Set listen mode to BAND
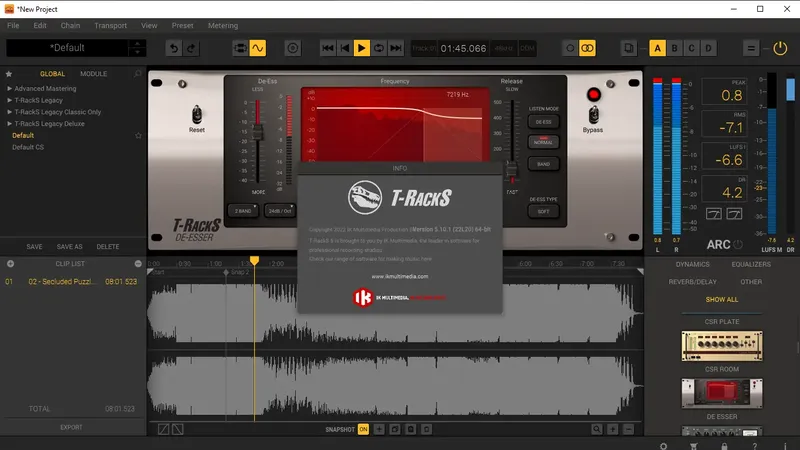800x450 pixels. tap(543, 164)
